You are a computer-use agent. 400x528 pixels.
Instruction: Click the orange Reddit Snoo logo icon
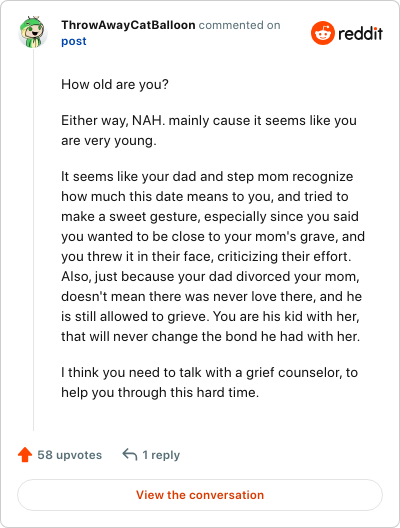(x=323, y=33)
